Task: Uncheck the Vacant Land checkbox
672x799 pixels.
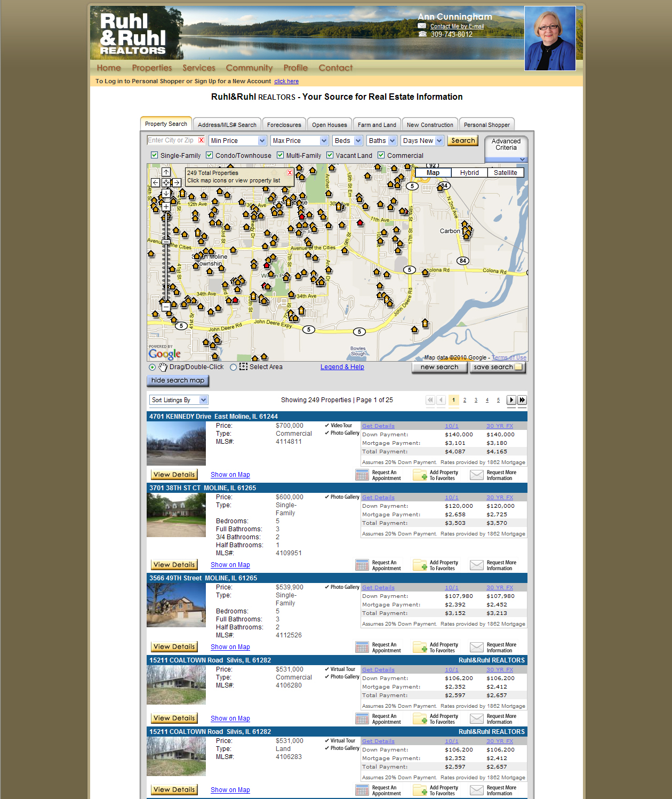Action: click(x=330, y=155)
